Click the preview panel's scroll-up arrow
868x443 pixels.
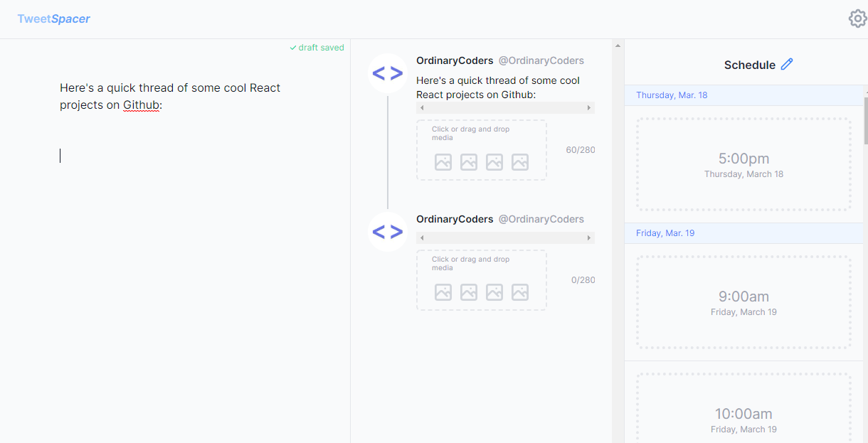[x=618, y=46]
